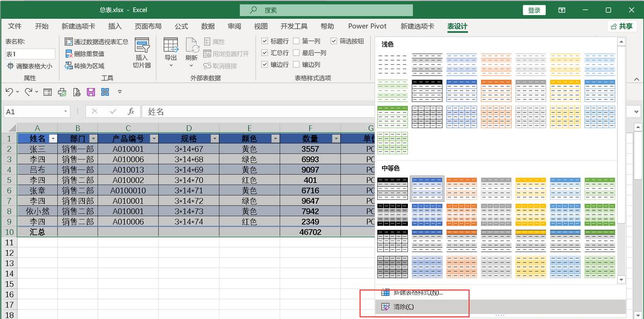This screenshot has height=319, width=644.
Task: Uncheck the Banded Rows (镶边行) checkbox
Action: click(265, 64)
